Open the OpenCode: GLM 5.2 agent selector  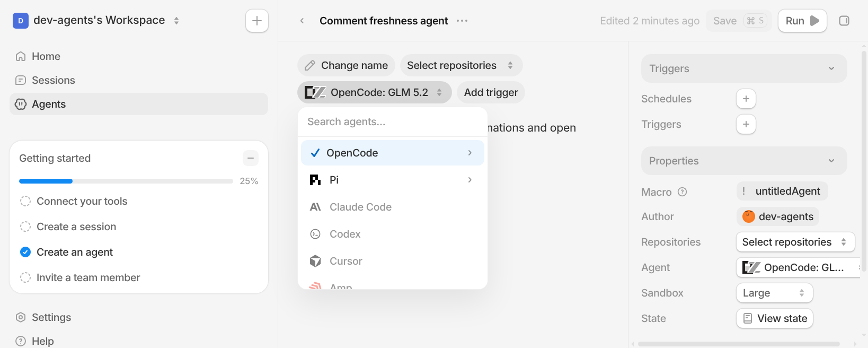tap(375, 92)
